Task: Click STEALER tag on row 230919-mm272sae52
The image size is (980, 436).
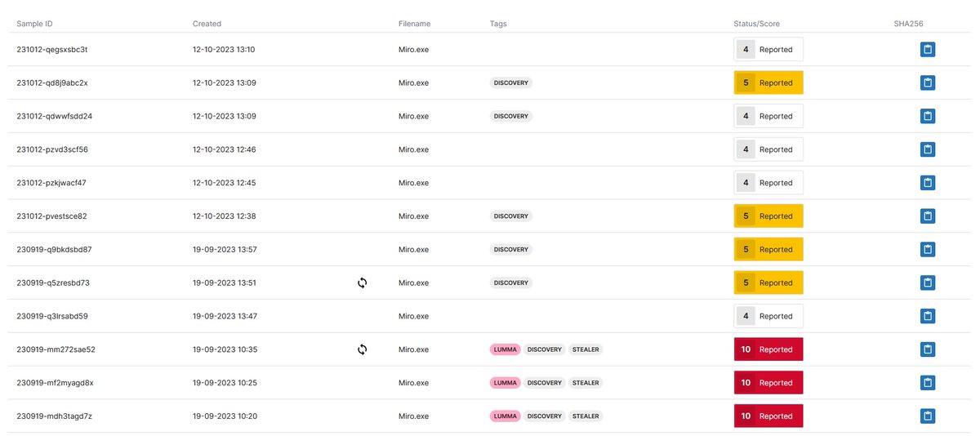Action: pos(586,349)
